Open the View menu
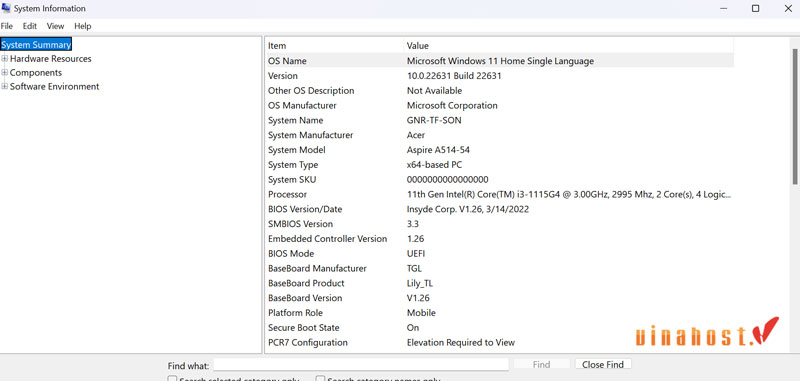Image resolution: width=800 pixels, height=381 pixels. tap(55, 26)
